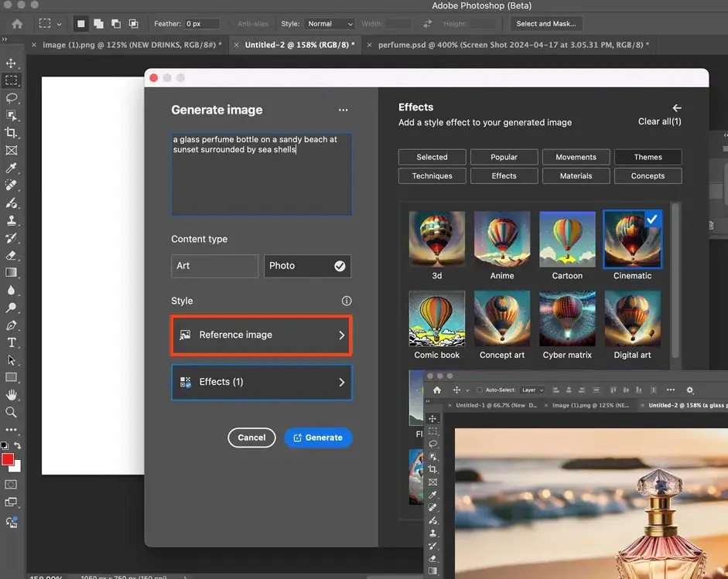Image resolution: width=728 pixels, height=579 pixels.
Task: Click Clear all(1) in Effects
Action: click(659, 122)
